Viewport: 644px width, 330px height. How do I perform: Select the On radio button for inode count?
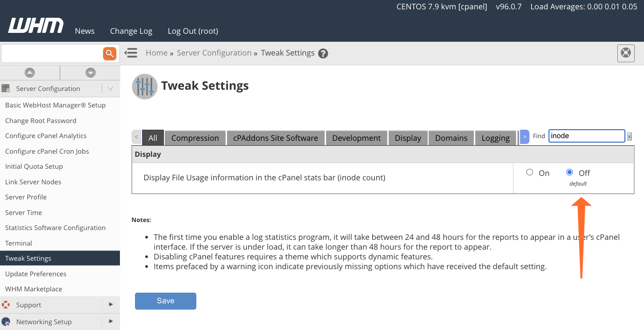(529, 172)
